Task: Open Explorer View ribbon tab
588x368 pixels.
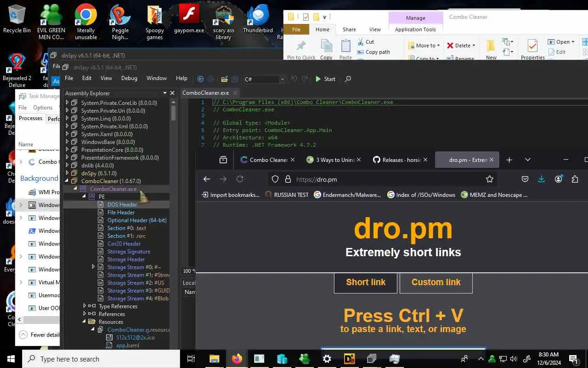Action: pyautogui.click(x=375, y=29)
